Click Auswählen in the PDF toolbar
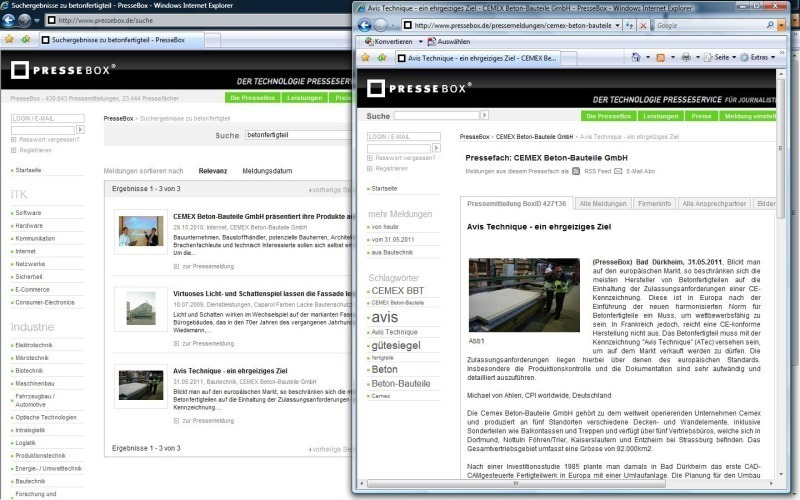This screenshot has height=500, width=800. click(x=449, y=42)
